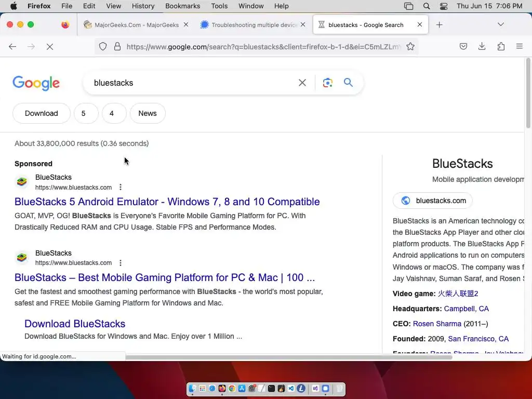This screenshot has height=399, width=532.
Task: Close the MajorGeeks.Com tab
Action: point(186,24)
